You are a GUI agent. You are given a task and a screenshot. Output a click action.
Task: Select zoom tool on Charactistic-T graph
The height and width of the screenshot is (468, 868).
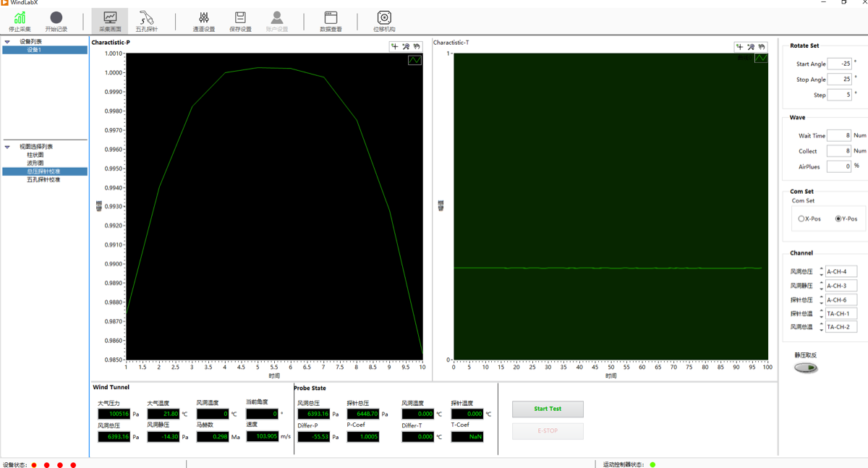[751, 46]
